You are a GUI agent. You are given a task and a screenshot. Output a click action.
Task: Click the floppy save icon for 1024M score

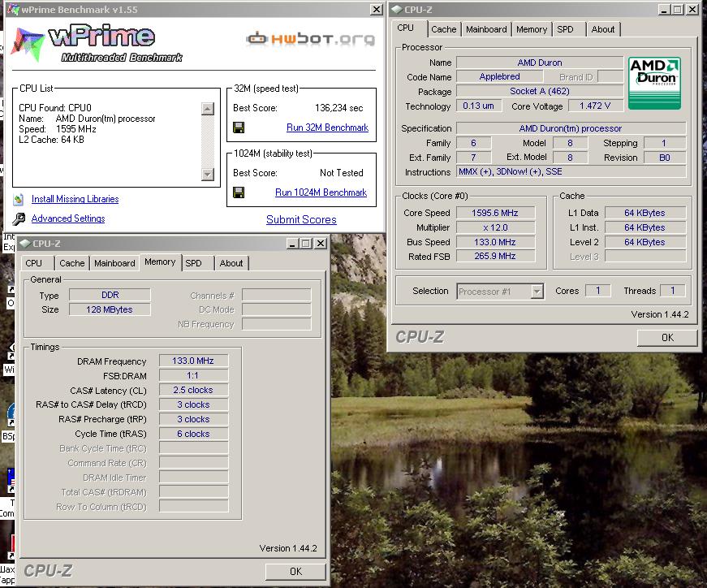click(x=239, y=192)
